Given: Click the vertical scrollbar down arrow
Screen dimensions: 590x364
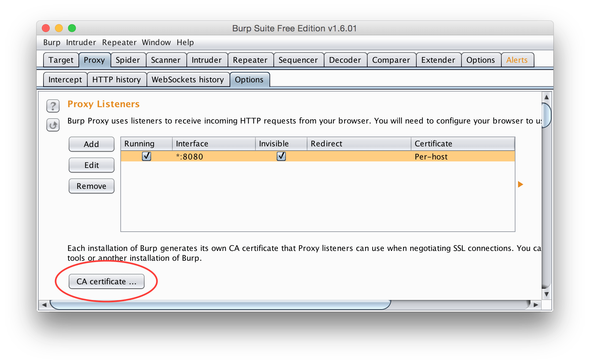Looking at the screenshot, I should click(x=547, y=294).
